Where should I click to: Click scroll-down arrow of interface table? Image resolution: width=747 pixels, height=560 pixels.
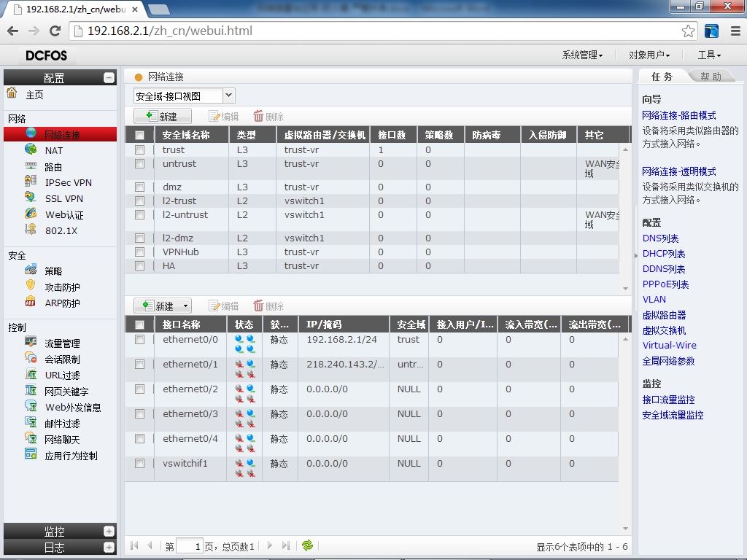coord(625,528)
